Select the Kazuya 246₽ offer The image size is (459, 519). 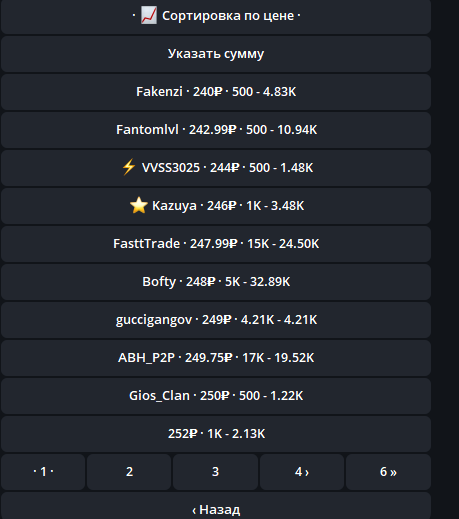[x=216, y=206]
